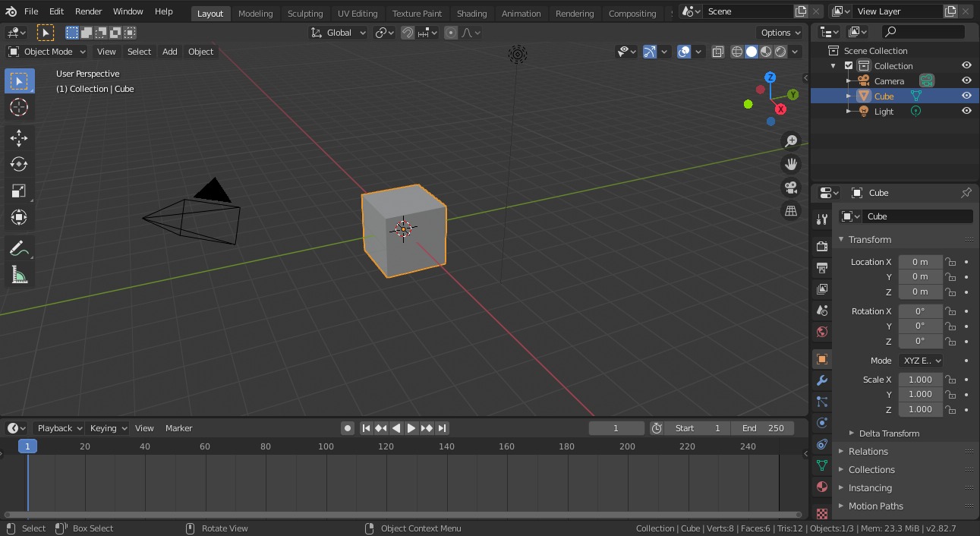Toggle proportional editing button
This screenshot has width=980, height=536.
[451, 33]
